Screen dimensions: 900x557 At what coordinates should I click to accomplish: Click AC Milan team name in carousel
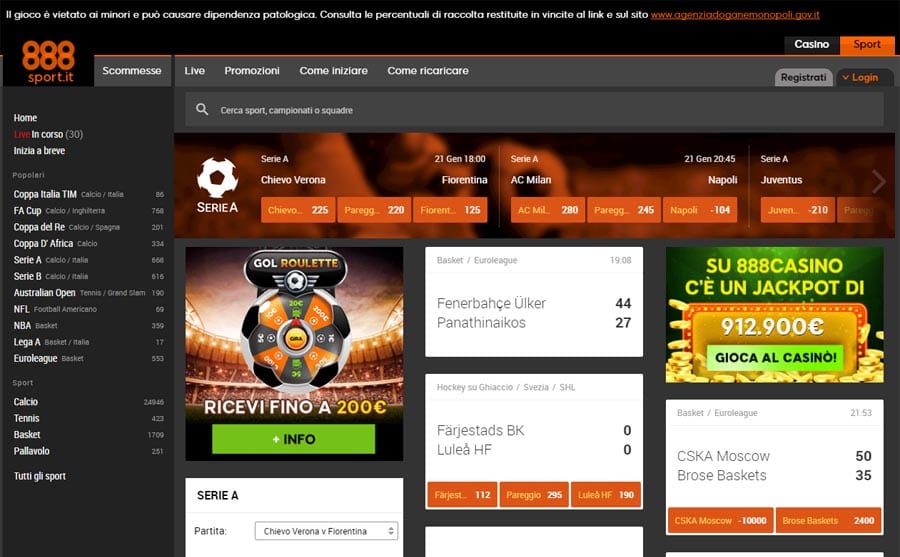click(531, 180)
